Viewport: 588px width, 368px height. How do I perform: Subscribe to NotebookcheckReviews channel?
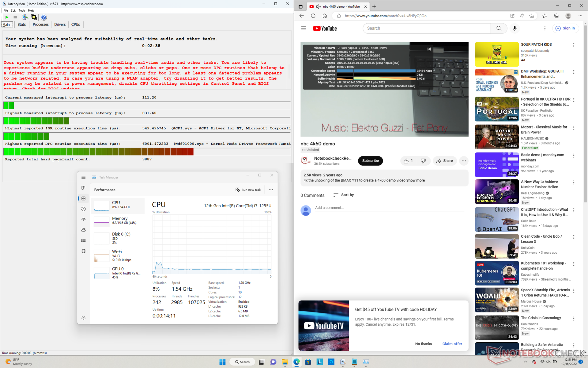(370, 161)
